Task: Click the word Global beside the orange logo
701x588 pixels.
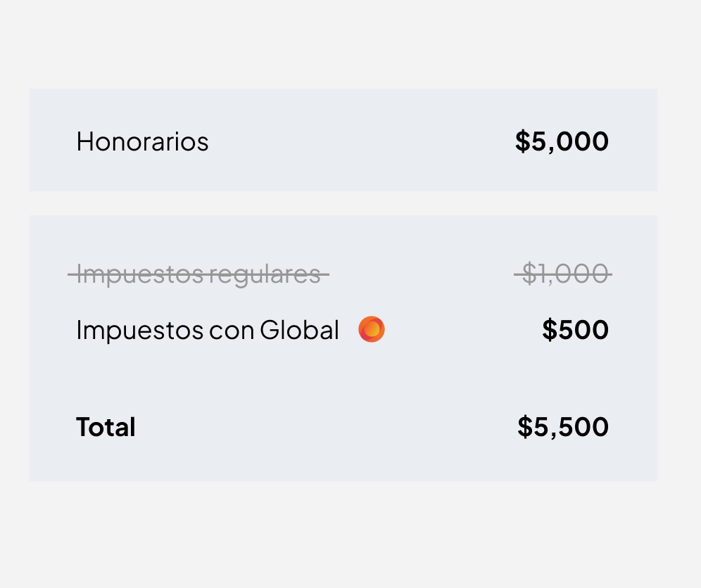Action: tap(299, 330)
